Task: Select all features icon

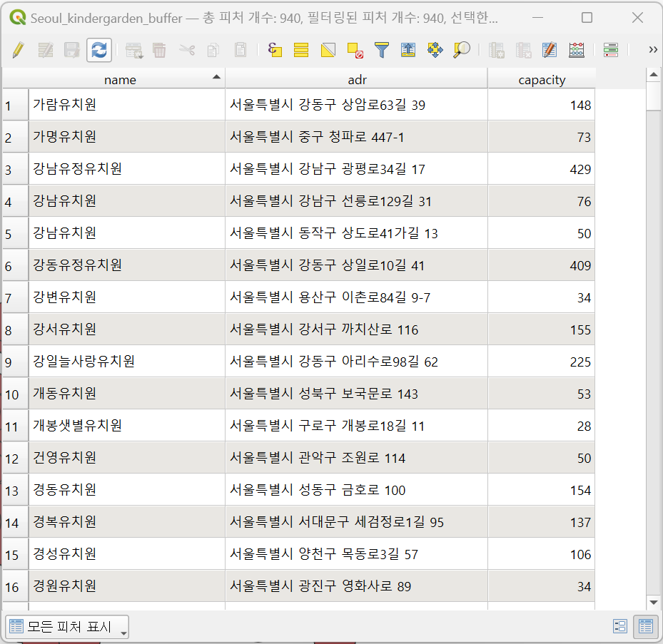Action: 301,51
